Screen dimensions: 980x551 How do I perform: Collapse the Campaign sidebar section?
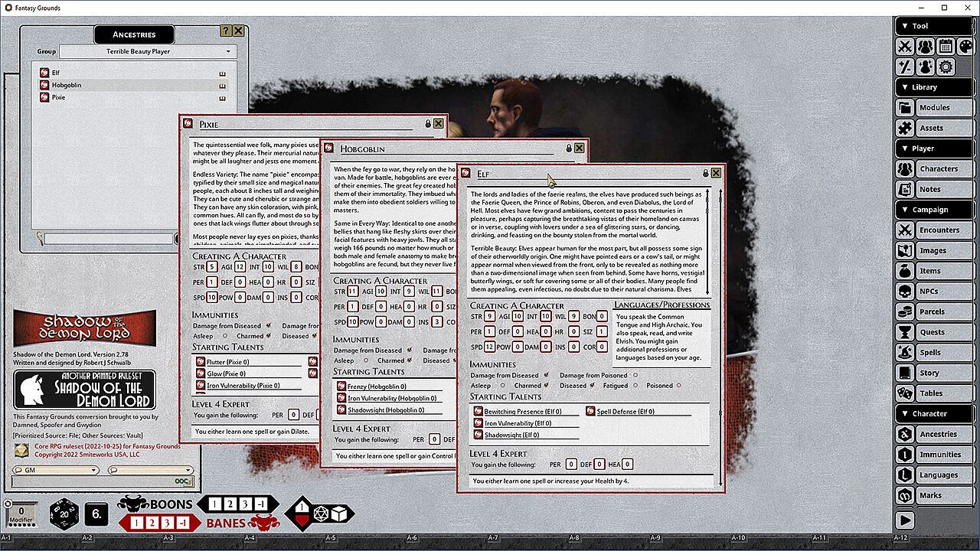(934, 210)
